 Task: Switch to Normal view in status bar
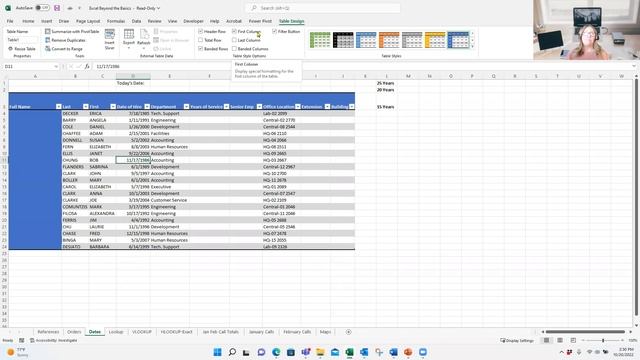point(546,340)
